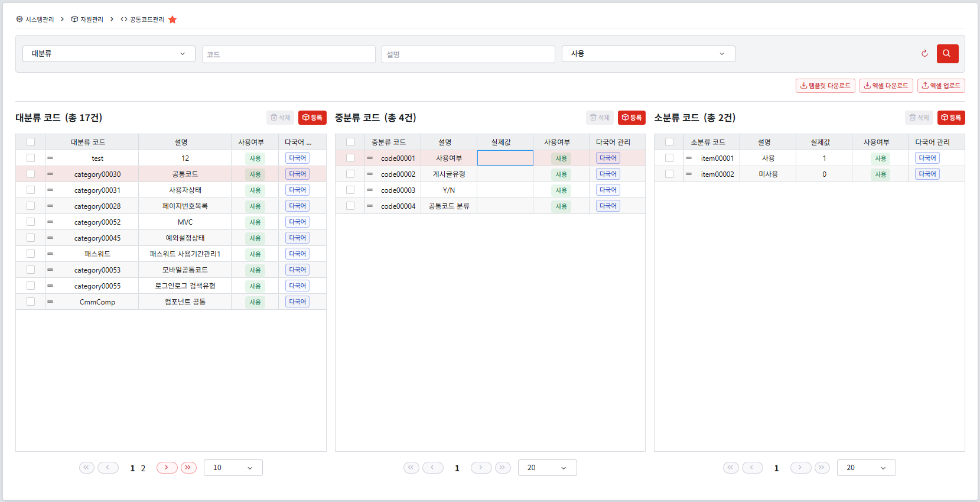Click drag handle icon of code00004 row
The width and height of the screenshot is (980, 502).
[x=370, y=206]
